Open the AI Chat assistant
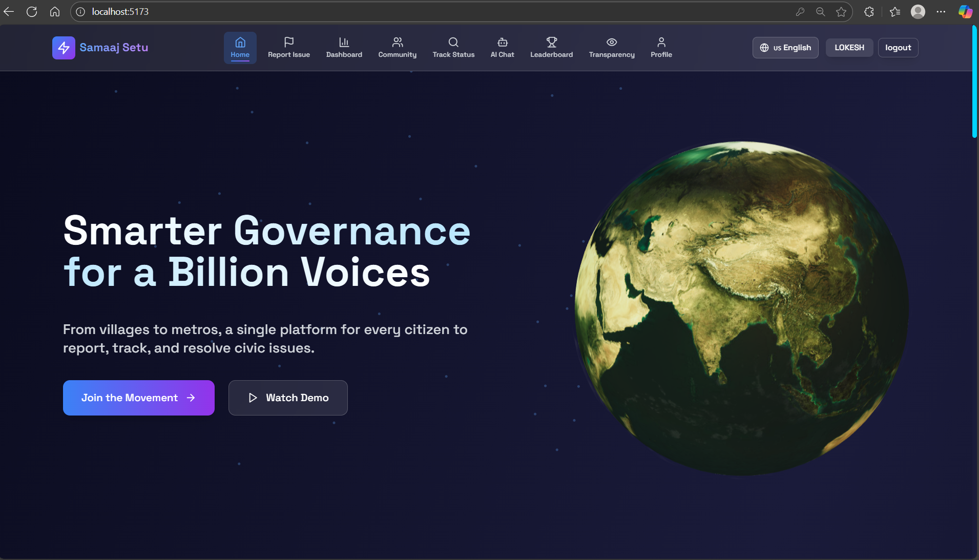Image resolution: width=979 pixels, height=560 pixels. point(503,48)
